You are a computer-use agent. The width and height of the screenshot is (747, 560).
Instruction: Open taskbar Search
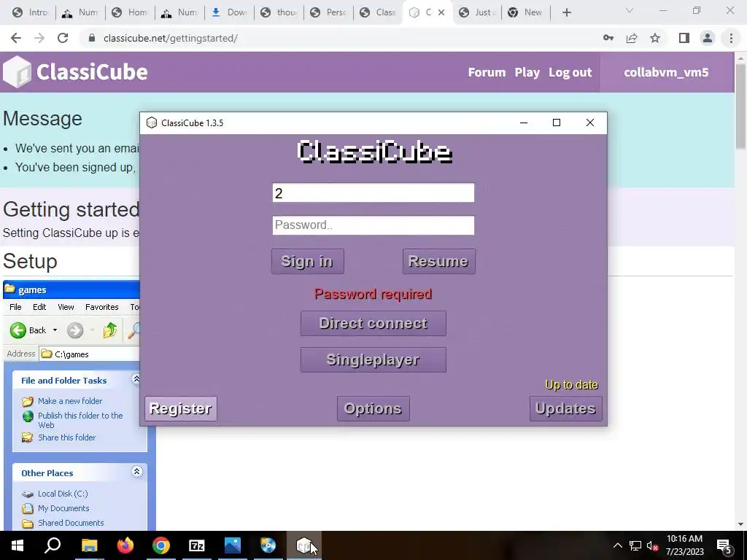point(53,545)
